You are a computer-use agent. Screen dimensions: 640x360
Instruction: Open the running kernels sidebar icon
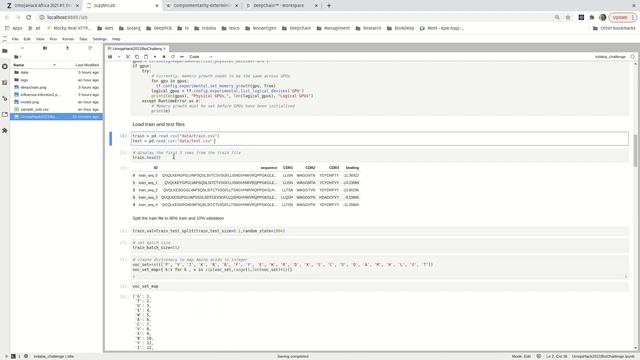coord(5,67)
